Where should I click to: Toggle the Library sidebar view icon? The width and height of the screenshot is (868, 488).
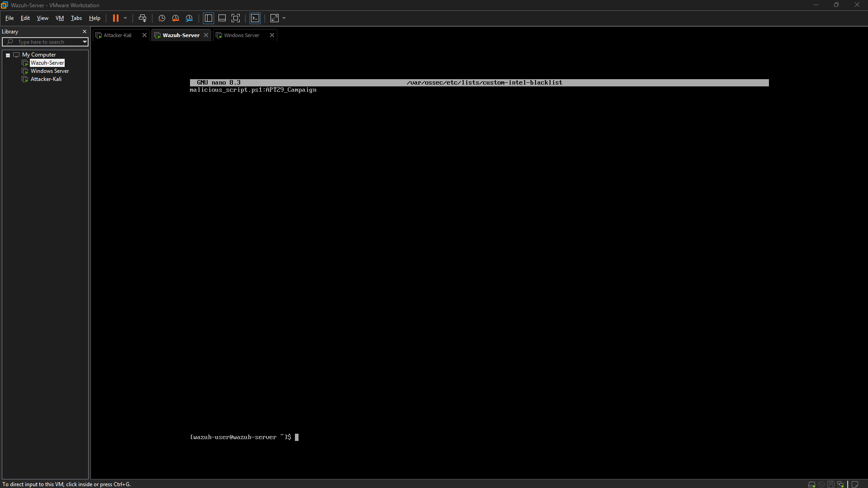click(x=209, y=18)
